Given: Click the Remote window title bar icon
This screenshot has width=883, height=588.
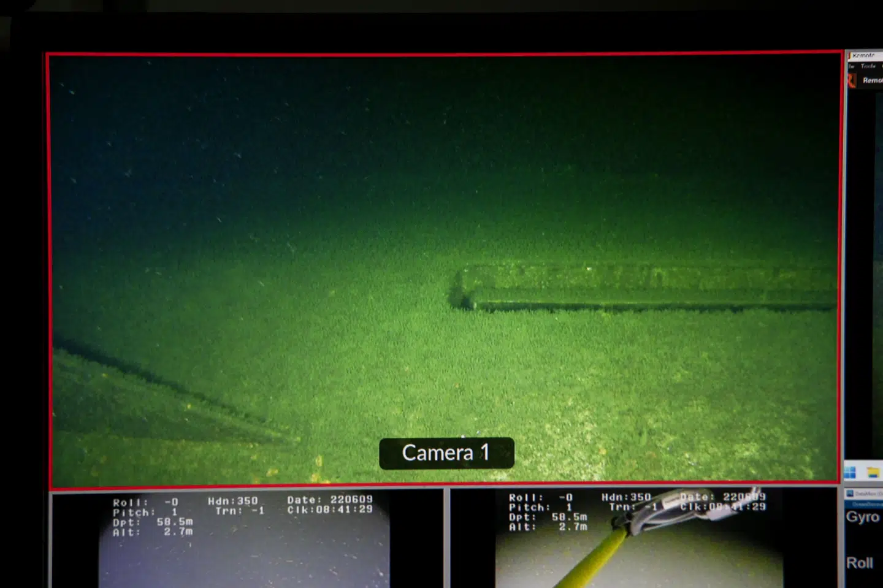Looking at the screenshot, I should tap(851, 56).
